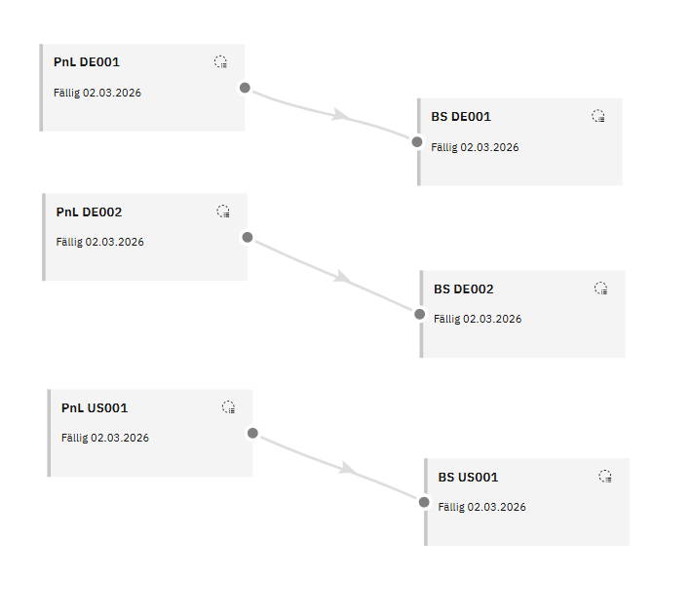Viewport: 691px width, 616px height.
Task: Click status icon on PnL DE002 card
Action: pos(223,212)
